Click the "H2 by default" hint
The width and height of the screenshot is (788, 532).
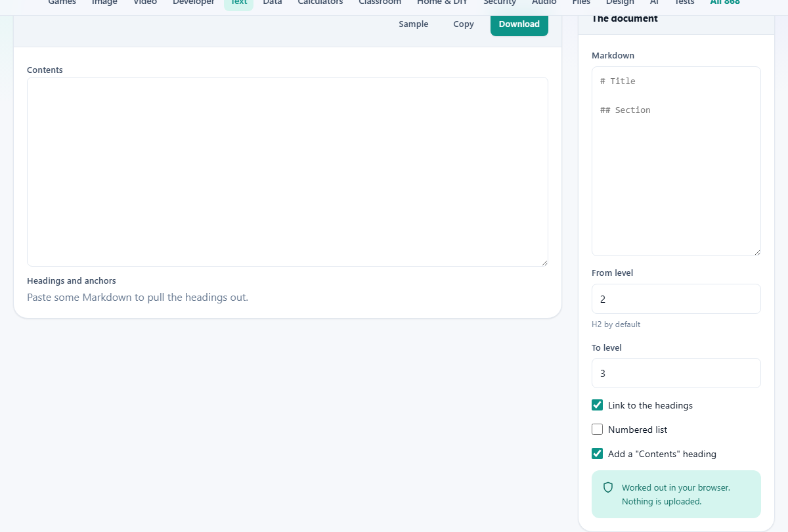[x=616, y=324]
